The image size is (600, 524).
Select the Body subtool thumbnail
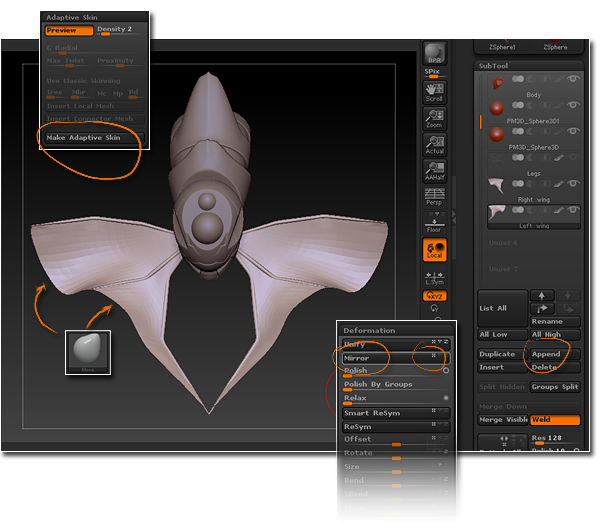(x=497, y=83)
